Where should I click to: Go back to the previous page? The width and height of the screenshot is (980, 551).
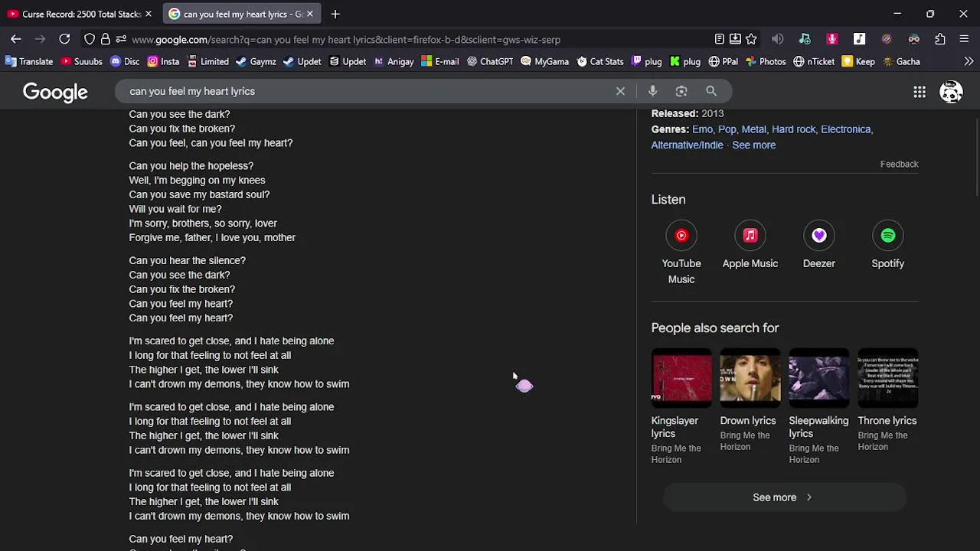(x=15, y=39)
